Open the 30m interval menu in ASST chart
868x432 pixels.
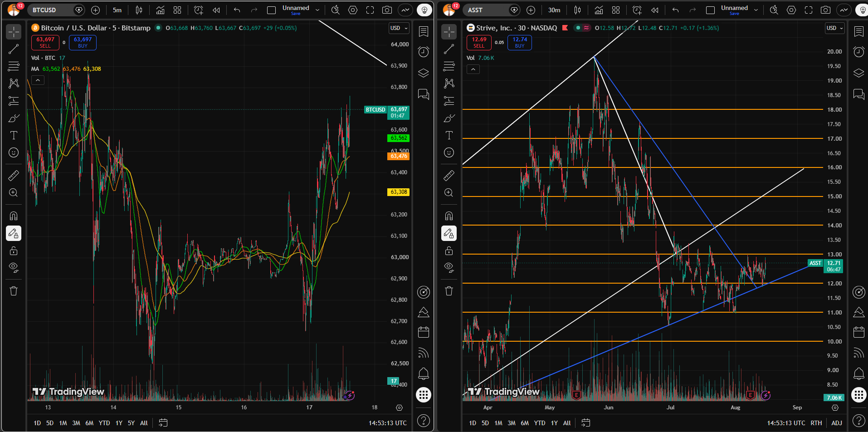tap(554, 10)
